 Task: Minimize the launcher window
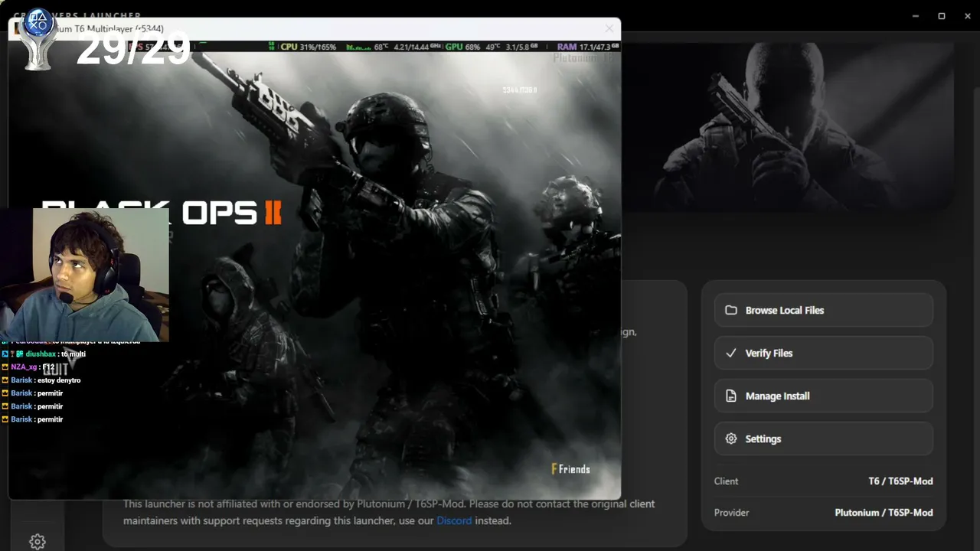pyautogui.click(x=916, y=15)
